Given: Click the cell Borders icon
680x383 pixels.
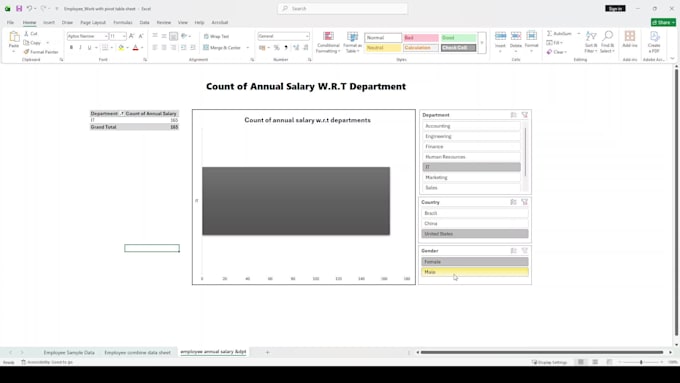Looking at the screenshot, I should [x=105, y=48].
